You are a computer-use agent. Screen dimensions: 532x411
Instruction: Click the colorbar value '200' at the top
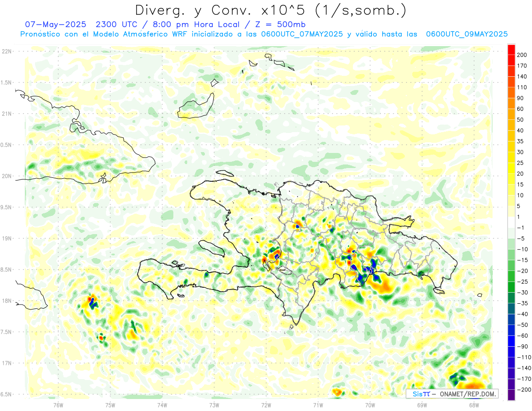pyautogui.click(x=523, y=55)
